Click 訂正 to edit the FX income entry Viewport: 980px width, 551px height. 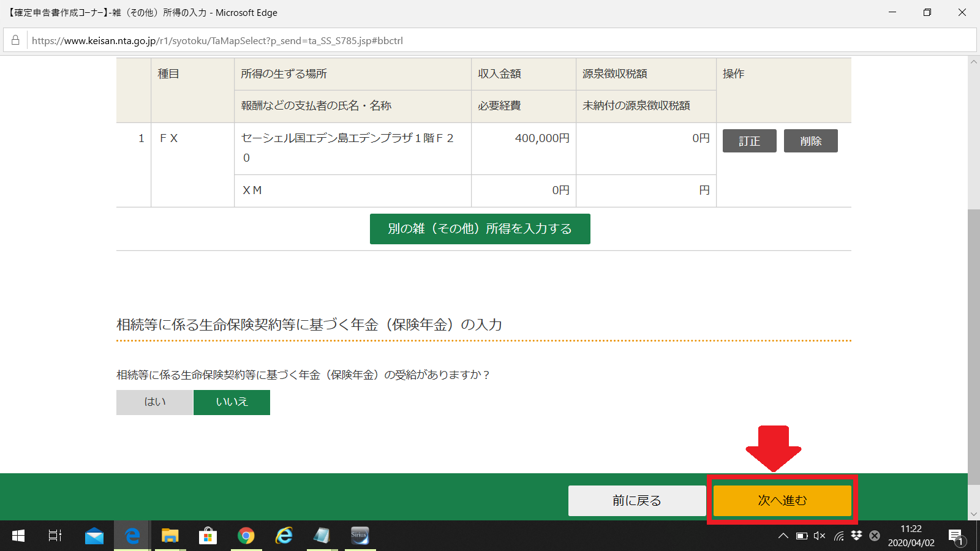coord(749,141)
